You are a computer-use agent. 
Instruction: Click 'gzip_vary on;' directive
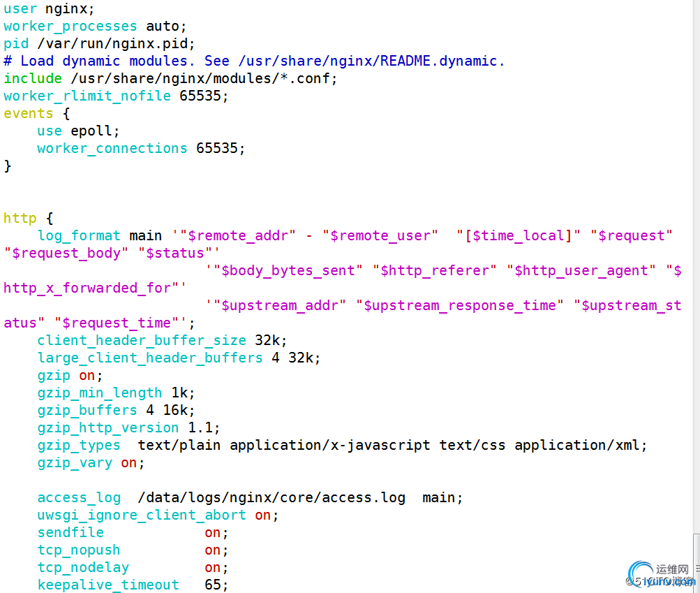pos(91,462)
